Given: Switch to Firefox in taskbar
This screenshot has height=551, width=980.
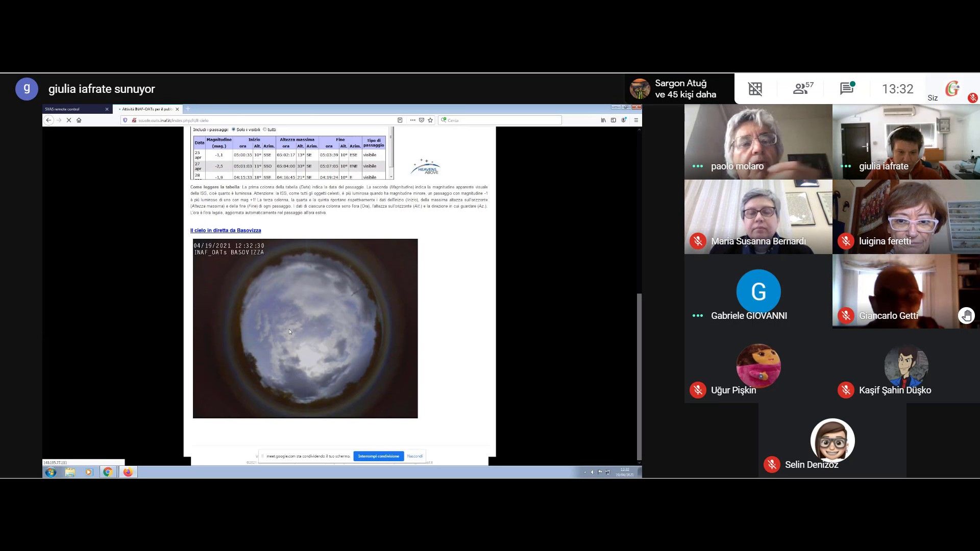Looking at the screenshot, I should [128, 472].
